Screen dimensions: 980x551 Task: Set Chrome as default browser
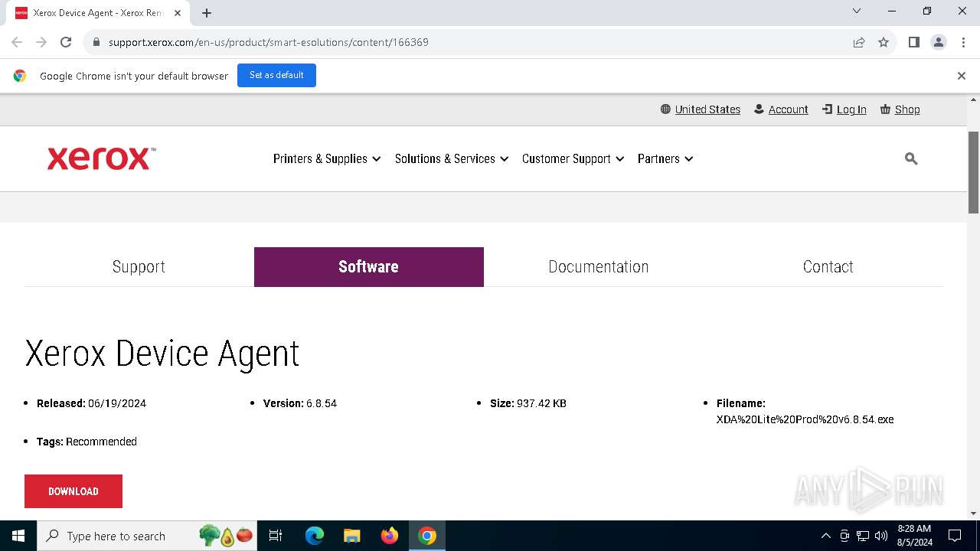click(276, 75)
